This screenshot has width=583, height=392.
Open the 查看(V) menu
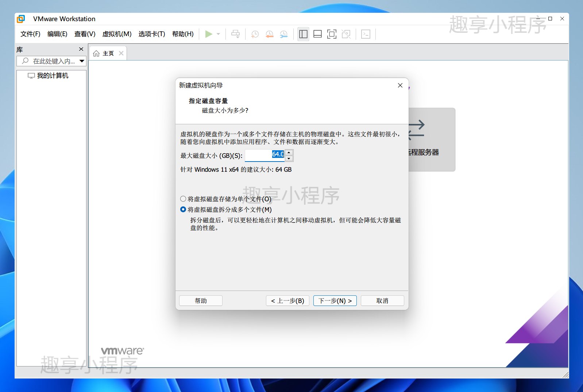85,34
